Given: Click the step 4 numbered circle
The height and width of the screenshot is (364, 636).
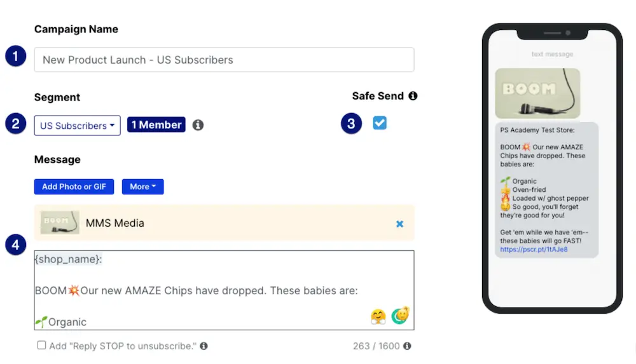Looking at the screenshot, I should (16, 245).
